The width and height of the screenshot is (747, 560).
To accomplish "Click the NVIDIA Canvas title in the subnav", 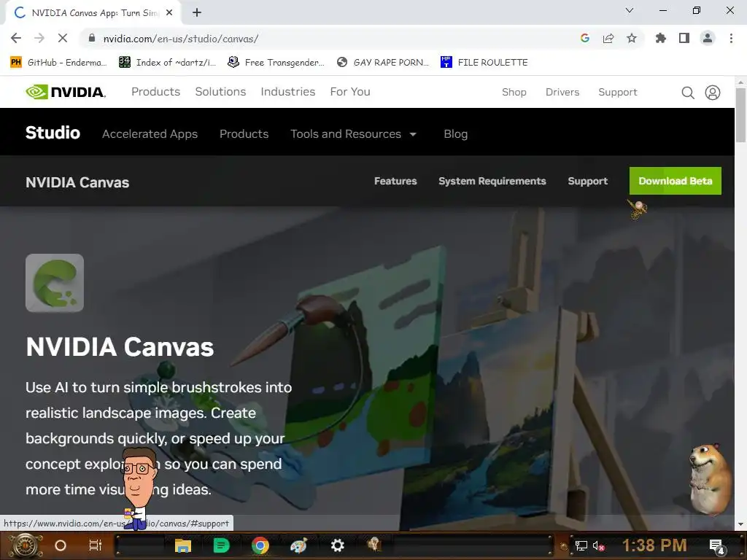I will tap(77, 182).
